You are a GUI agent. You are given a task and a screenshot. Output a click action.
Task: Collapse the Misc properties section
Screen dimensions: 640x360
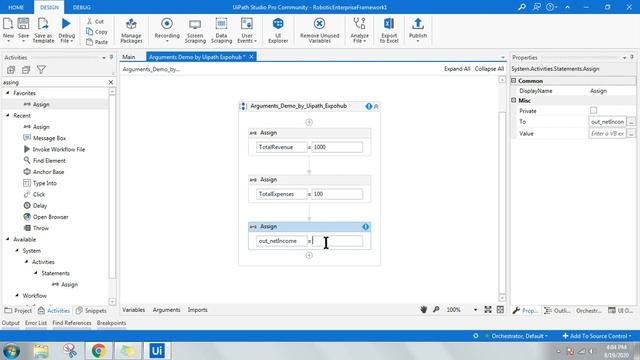(514, 100)
